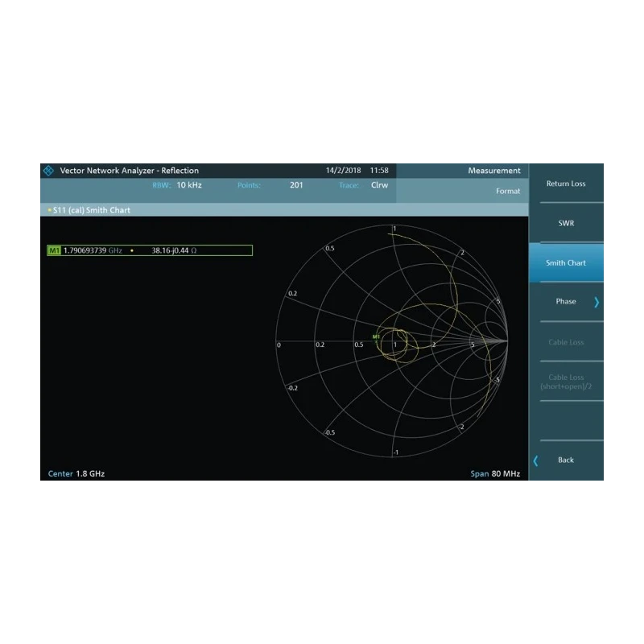644x644 pixels.
Task: Click the Points value 201
Action: coord(296,185)
